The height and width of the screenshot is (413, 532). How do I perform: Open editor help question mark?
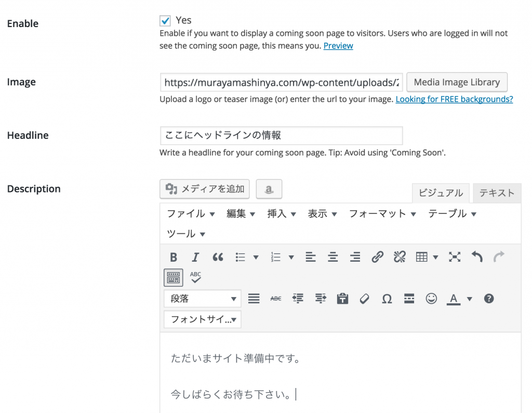(x=488, y=299)
